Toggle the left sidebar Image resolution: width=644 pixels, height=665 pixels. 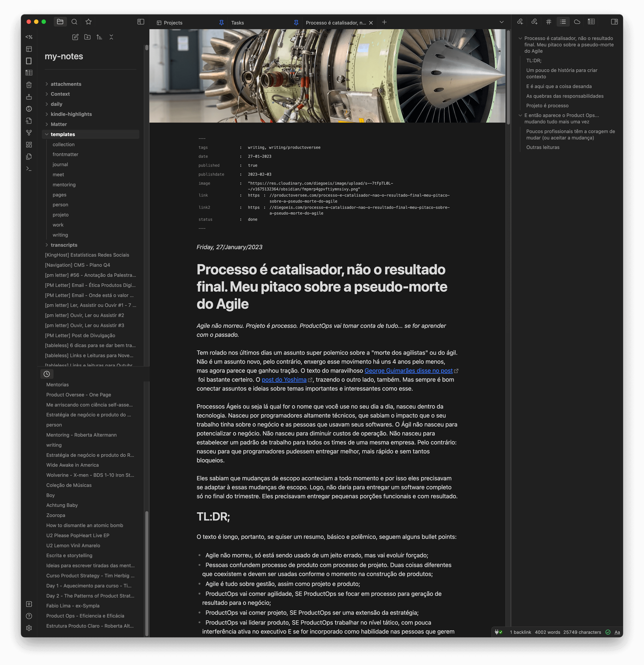point(141,22)
